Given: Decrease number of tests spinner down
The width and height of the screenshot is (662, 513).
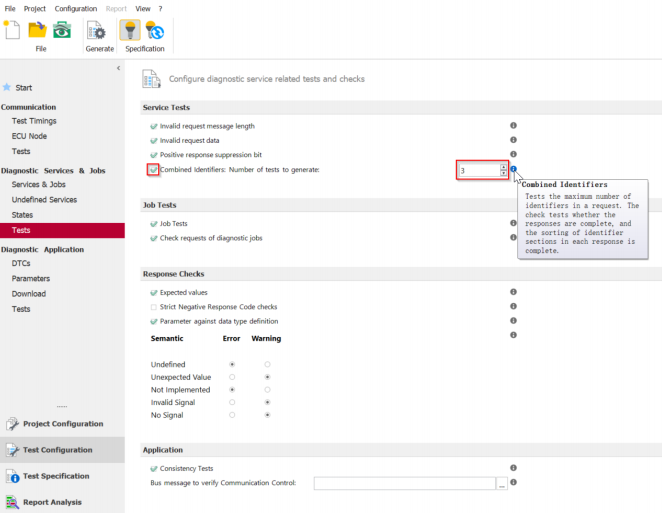Looking at the screenshot, I should (503, 173).
